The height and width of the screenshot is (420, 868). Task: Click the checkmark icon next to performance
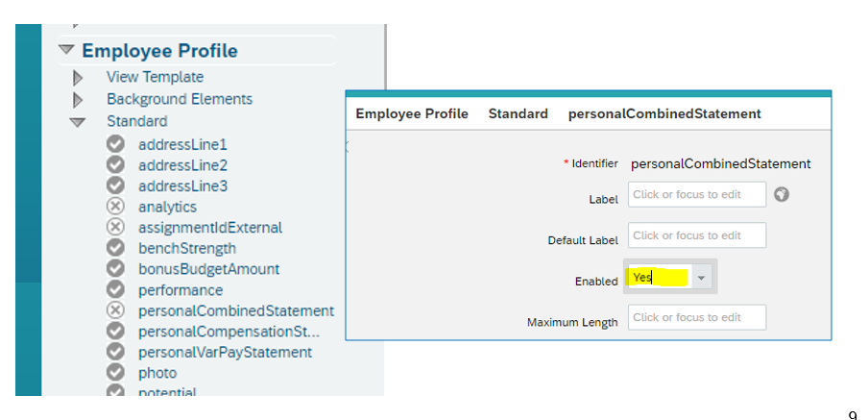click(x=115, y=289)
